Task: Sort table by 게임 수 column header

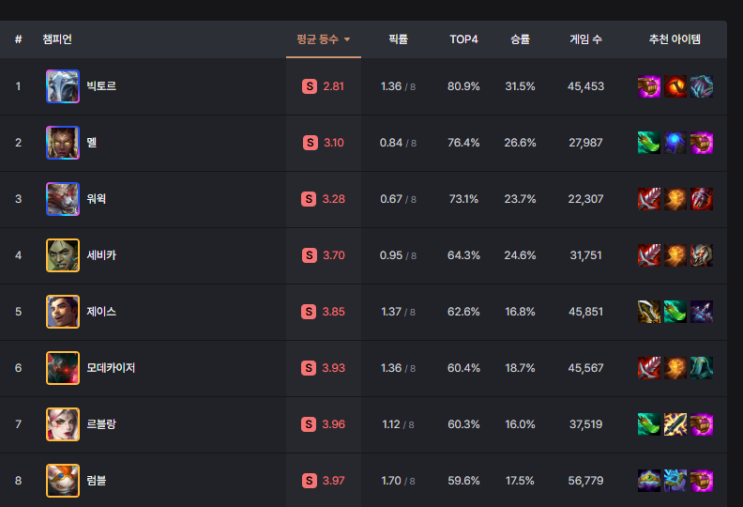Action: pos(585,39)
